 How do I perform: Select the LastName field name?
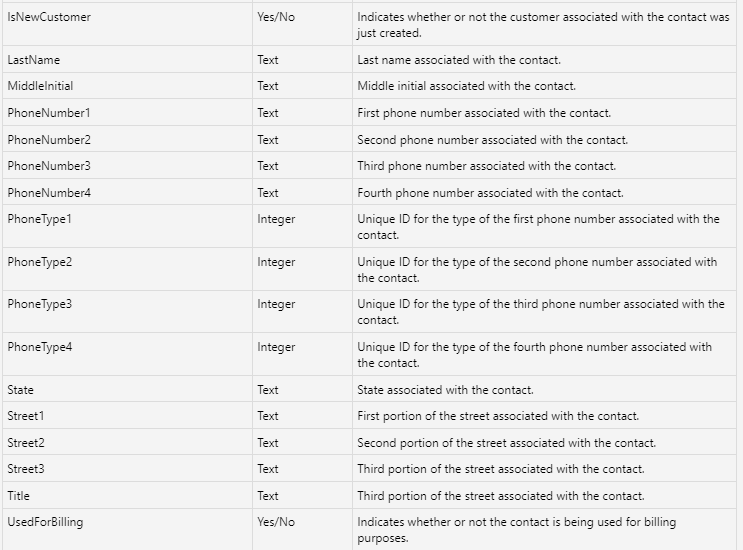[x=34, y=60]
